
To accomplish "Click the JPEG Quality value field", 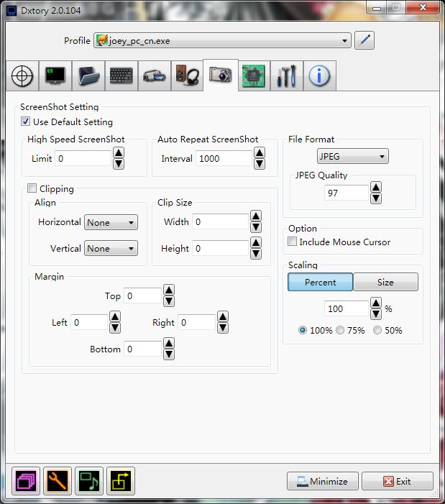I will 346,193.
